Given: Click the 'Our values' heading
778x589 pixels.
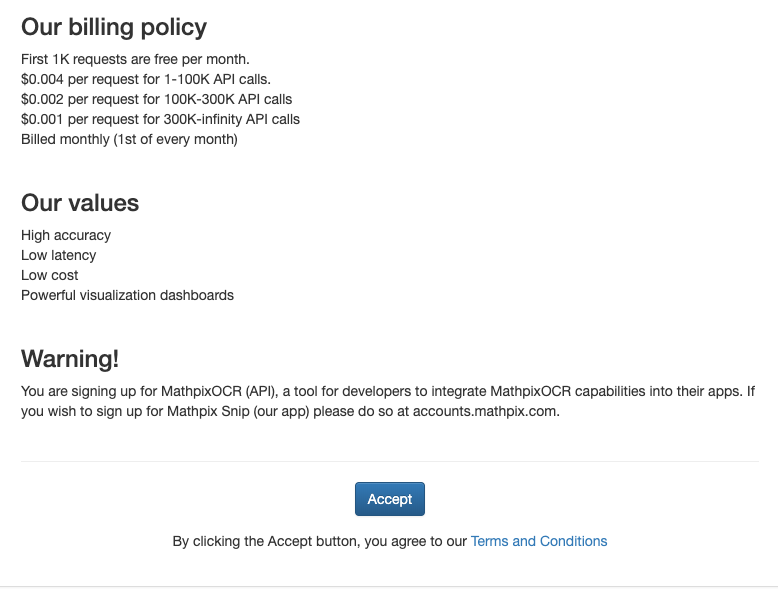Looking at the screenshot, I should click(80, 203).
